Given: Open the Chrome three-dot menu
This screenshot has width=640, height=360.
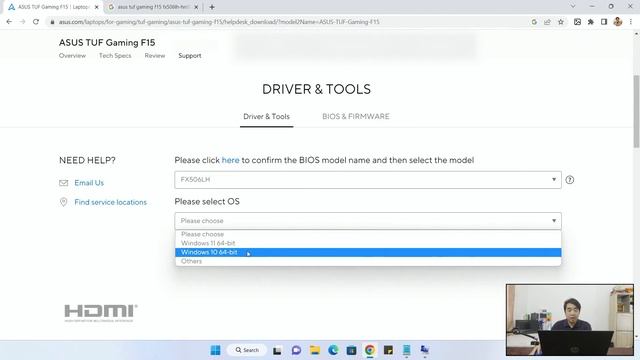Looking at the screenshot, I should [x=631, y=22].
